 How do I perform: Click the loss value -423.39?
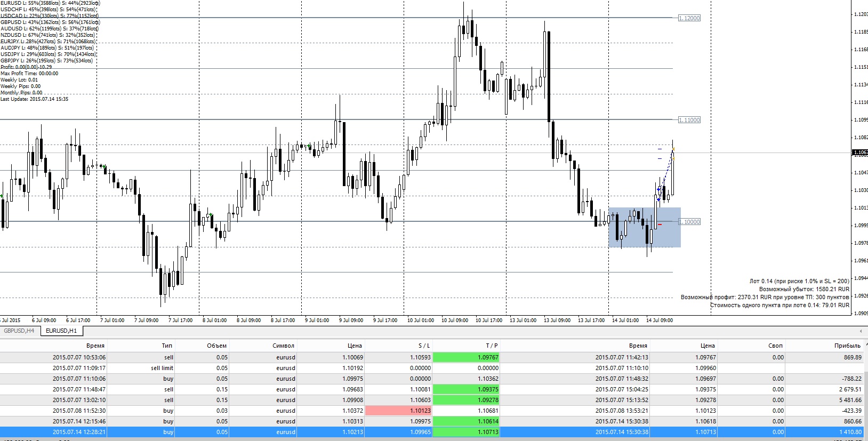(x=851, y=411)
